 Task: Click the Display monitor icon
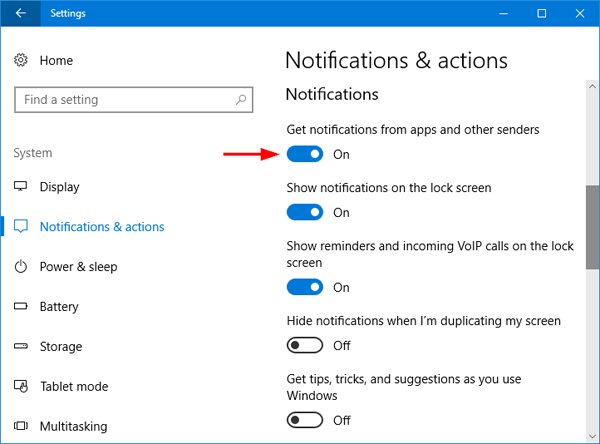[x=21, y=187]
